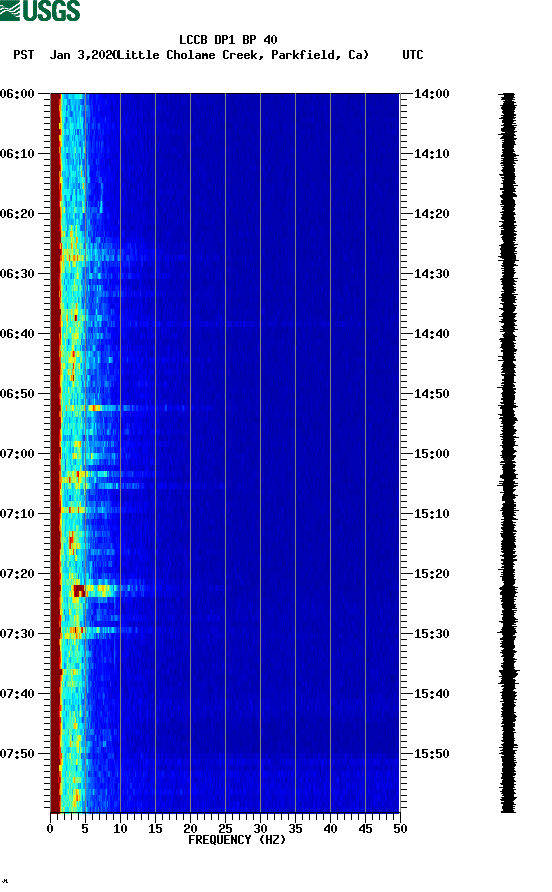The image size is (552, 892).
Task: Click the UTC timezone label
Action: click(413, 55)
